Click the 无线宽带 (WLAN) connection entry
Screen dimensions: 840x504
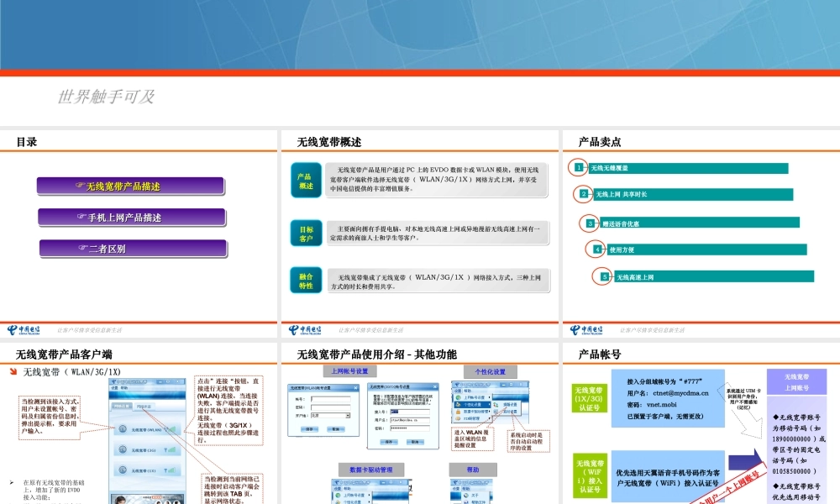[x=145, y=429]
